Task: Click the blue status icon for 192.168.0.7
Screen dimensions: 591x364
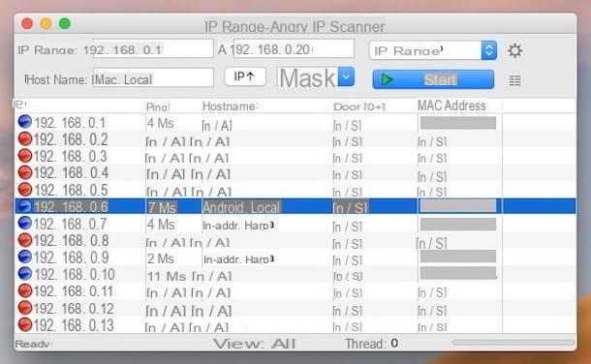Action: pos(25,223)
